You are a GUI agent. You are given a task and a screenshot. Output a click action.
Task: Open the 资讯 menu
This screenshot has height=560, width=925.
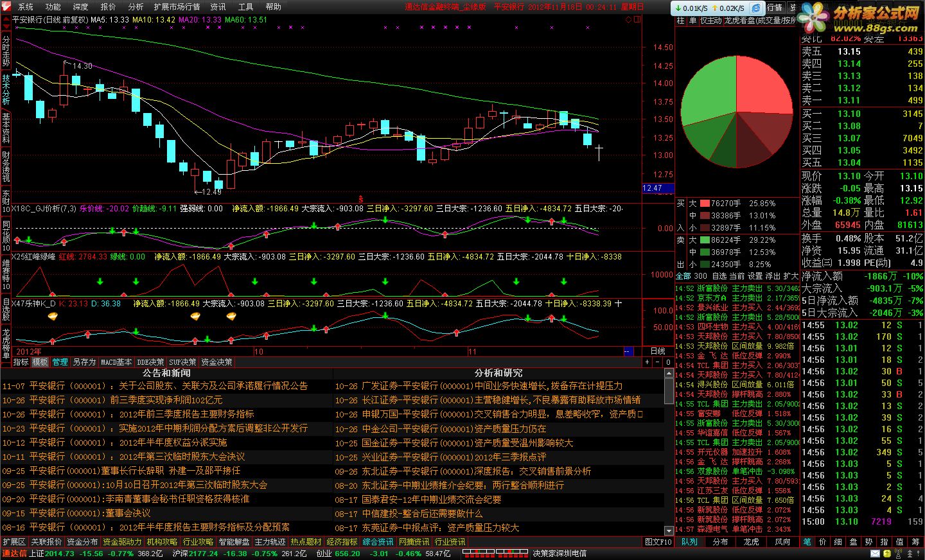(218, 7)
